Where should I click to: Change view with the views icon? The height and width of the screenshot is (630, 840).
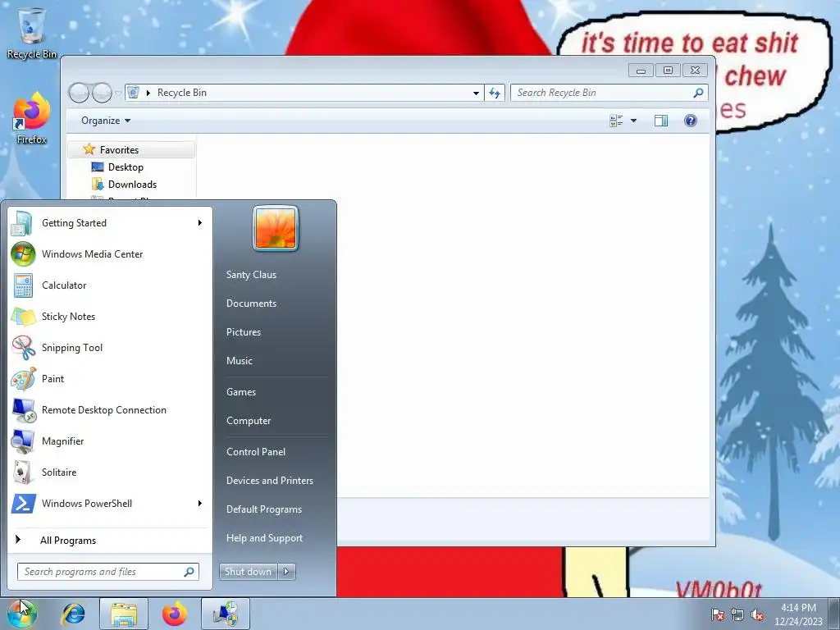pyautogui.click(x=616, y=121)
